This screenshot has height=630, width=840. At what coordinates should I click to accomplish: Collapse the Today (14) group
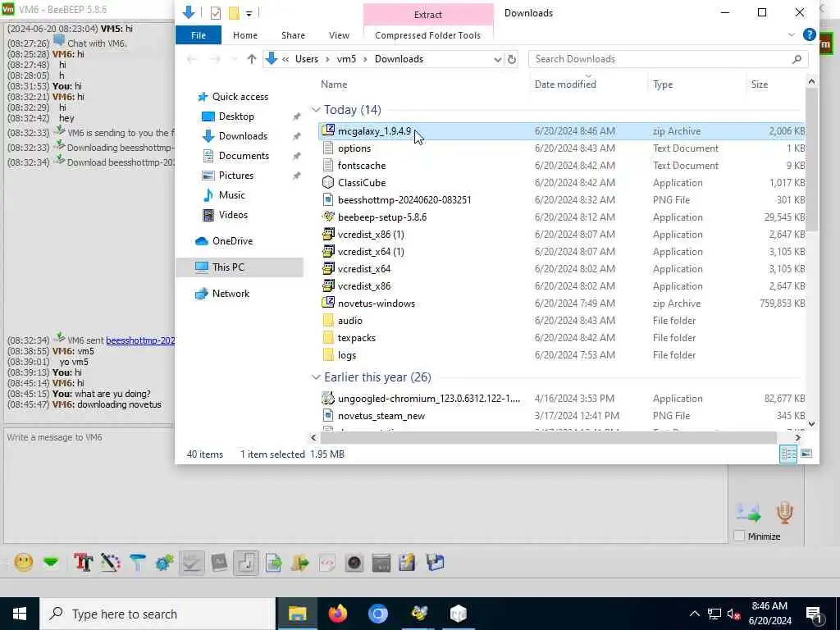316,110
